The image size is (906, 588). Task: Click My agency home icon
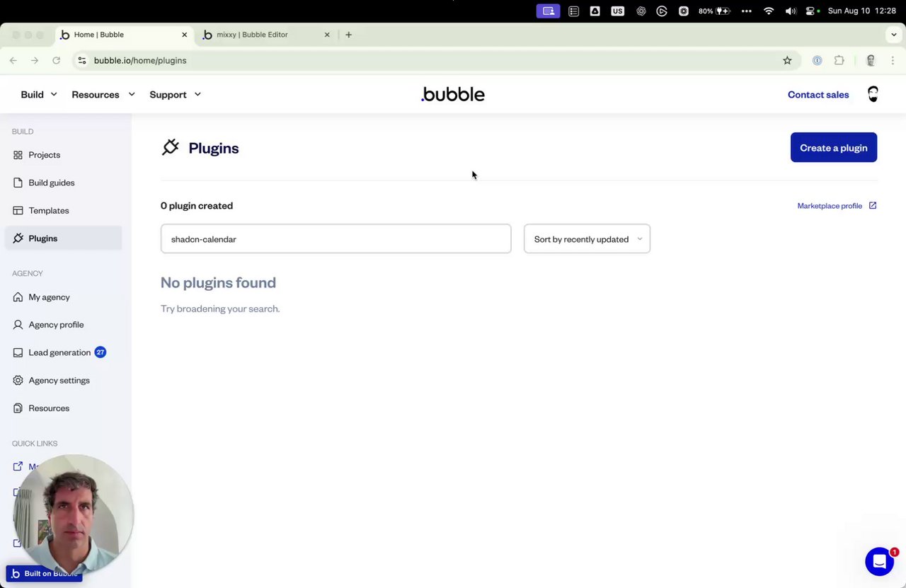(x=18, y=297)
